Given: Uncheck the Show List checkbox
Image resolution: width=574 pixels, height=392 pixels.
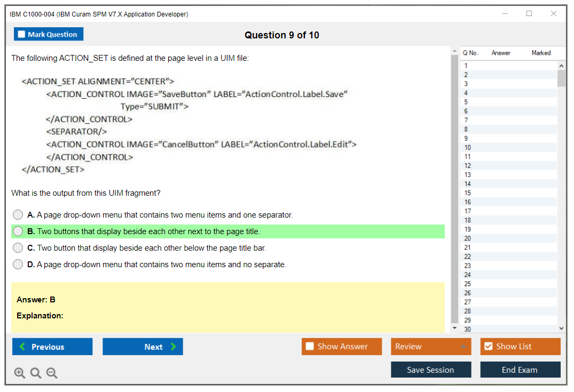Looking at the screenshot, I should tap(488, 347).
